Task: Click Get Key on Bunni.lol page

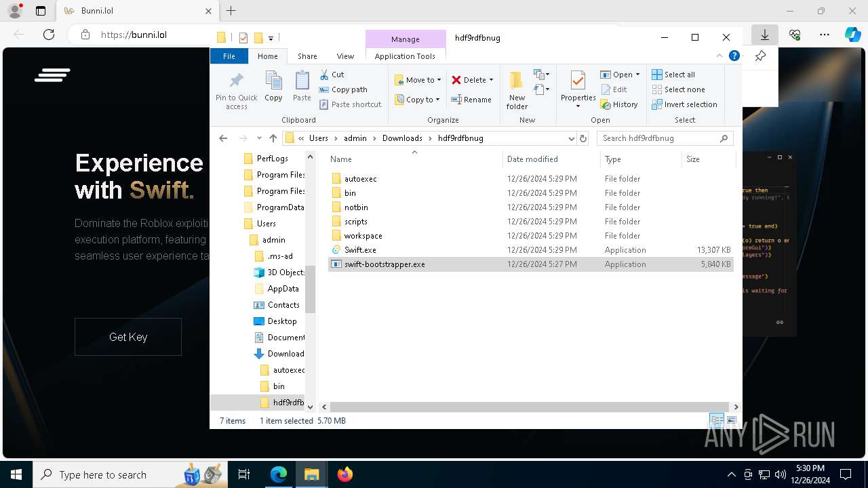Action: coord(128,337)
